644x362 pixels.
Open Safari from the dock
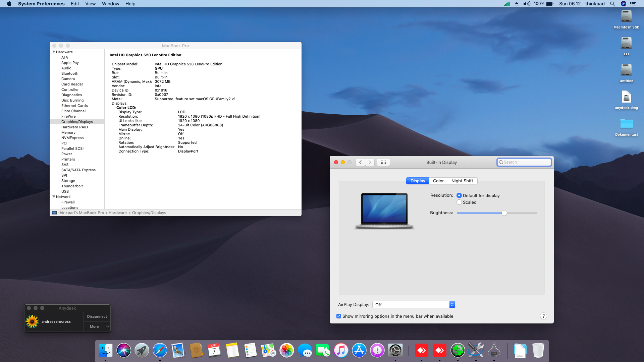click(x=160, y=351)
